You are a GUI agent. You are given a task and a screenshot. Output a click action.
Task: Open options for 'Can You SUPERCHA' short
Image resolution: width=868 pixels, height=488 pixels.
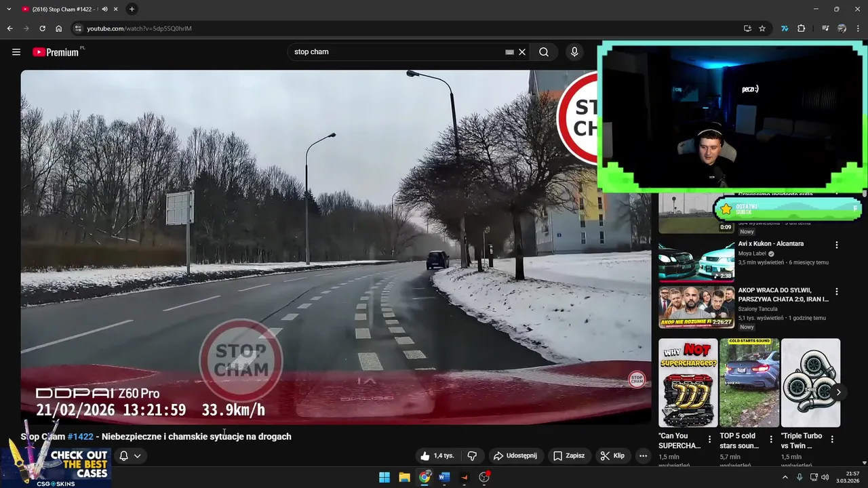click(x=710, y=439)
